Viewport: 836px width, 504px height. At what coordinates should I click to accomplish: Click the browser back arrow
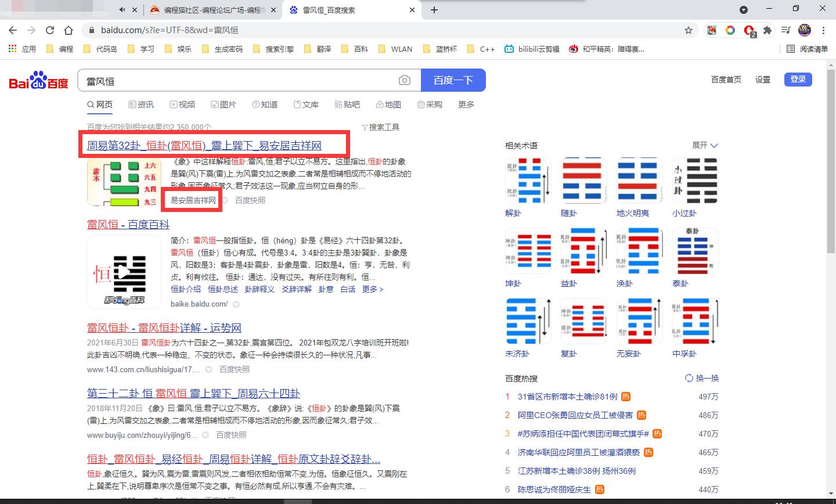[13, 30]
